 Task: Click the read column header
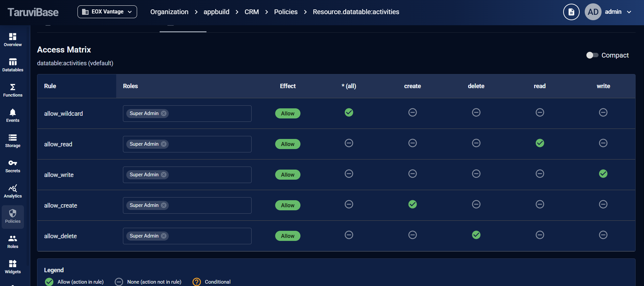point(540,86)
